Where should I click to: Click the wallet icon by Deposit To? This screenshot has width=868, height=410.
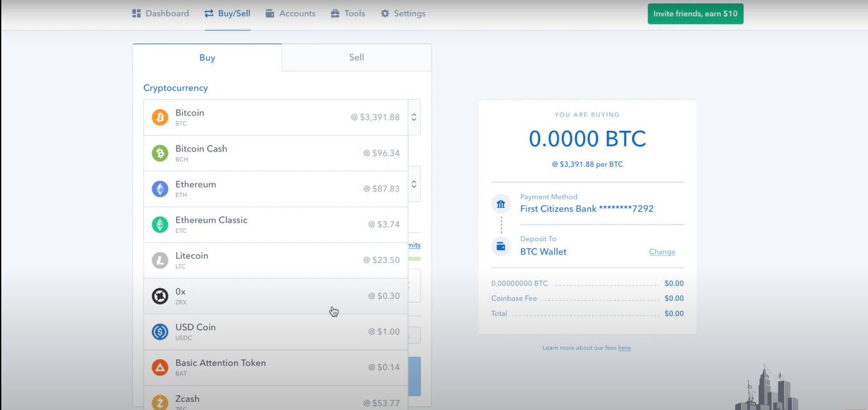(x=501, y=246)
